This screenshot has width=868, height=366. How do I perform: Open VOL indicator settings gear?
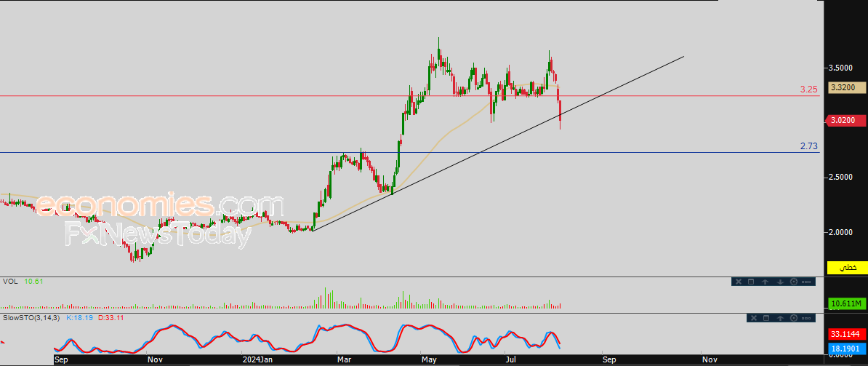tap(794, 282)
